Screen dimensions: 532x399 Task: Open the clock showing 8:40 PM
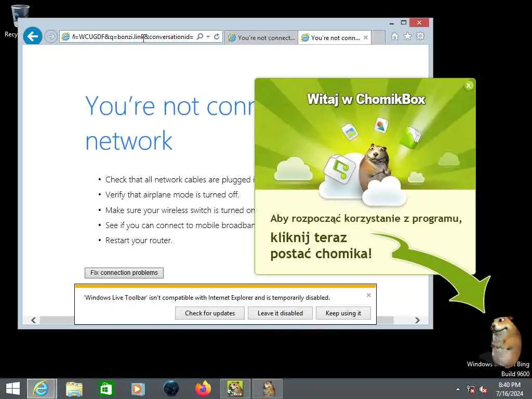509,389
